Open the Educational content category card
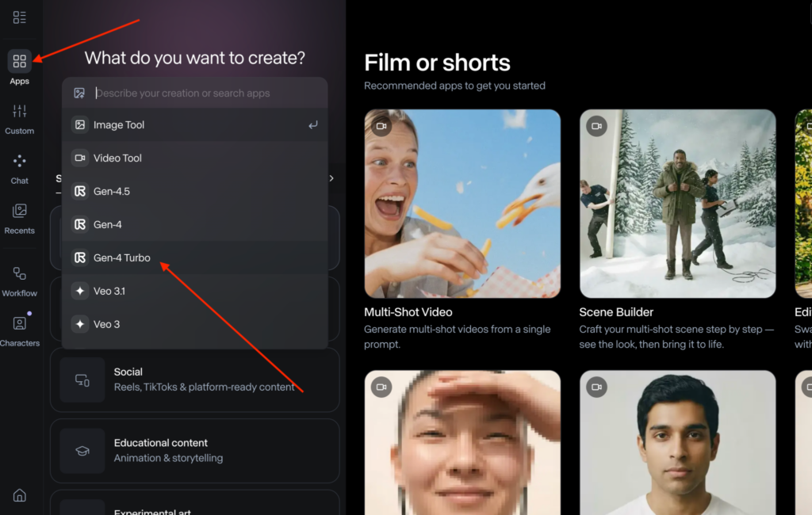The height and width of the screenshot is (515, 812). (x=195, y=451)
